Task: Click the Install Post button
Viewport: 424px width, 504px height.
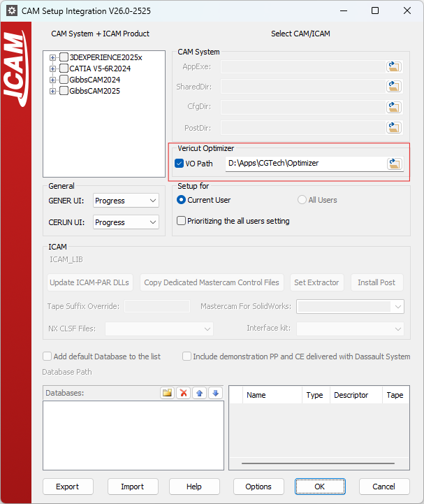Action: pyautogui.click(x=377, y=282)
